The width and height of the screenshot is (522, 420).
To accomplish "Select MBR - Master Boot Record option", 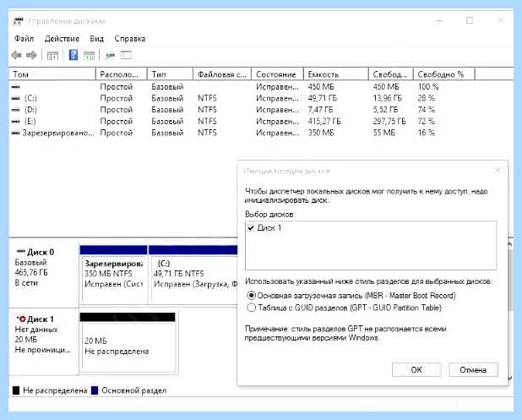I will [x=252, y=296].
